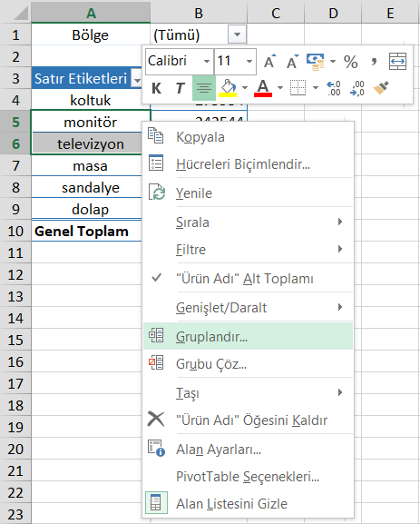Open Satır Etiketleri filter dropdown

(137, 79)
